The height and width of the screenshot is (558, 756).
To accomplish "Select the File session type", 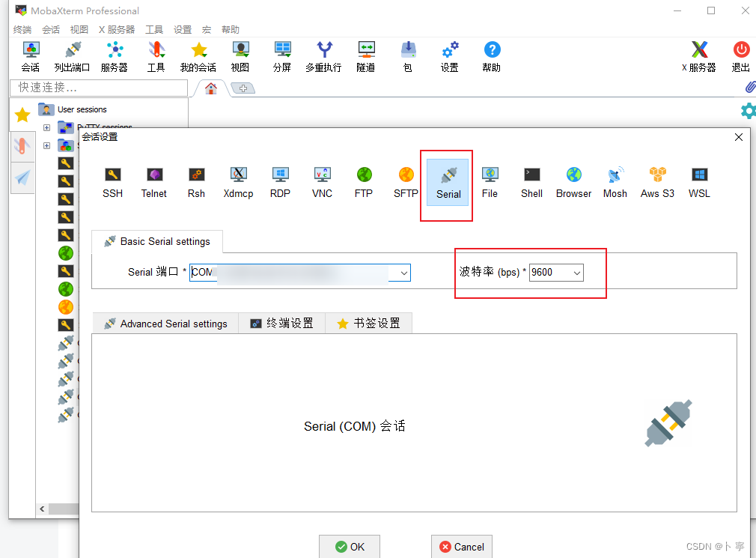I will (x=490, y=183).
